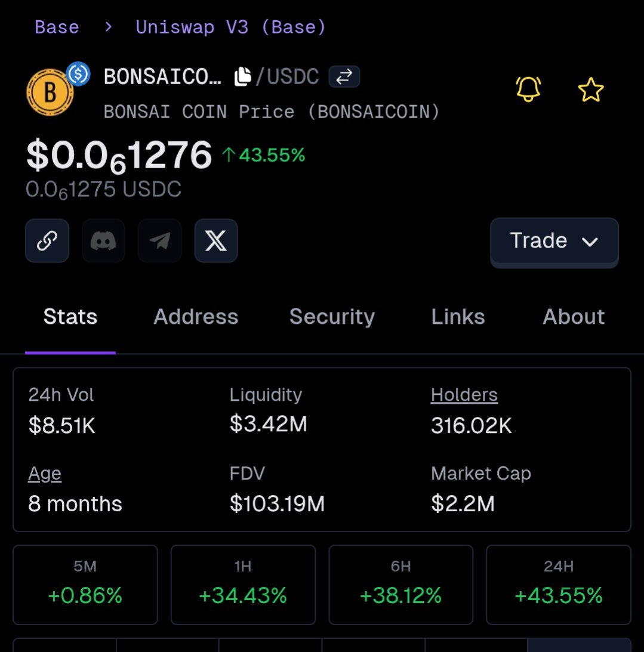
Task: Click the underlined Age label
Action: tap(45, 474)
